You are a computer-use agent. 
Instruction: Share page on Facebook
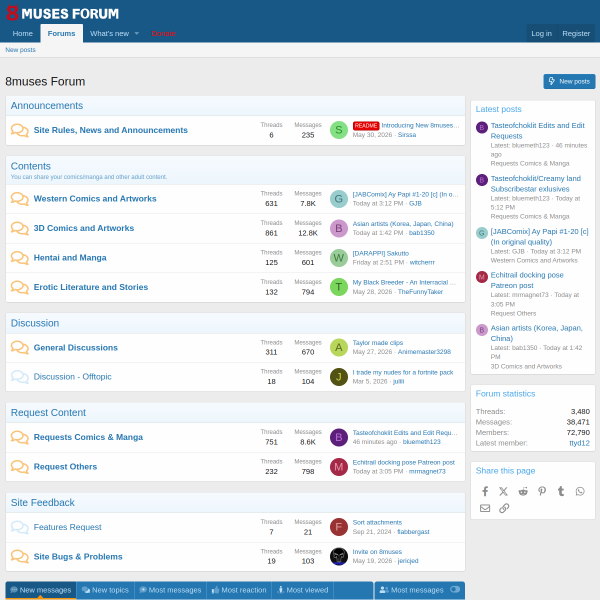pos(485,491)
